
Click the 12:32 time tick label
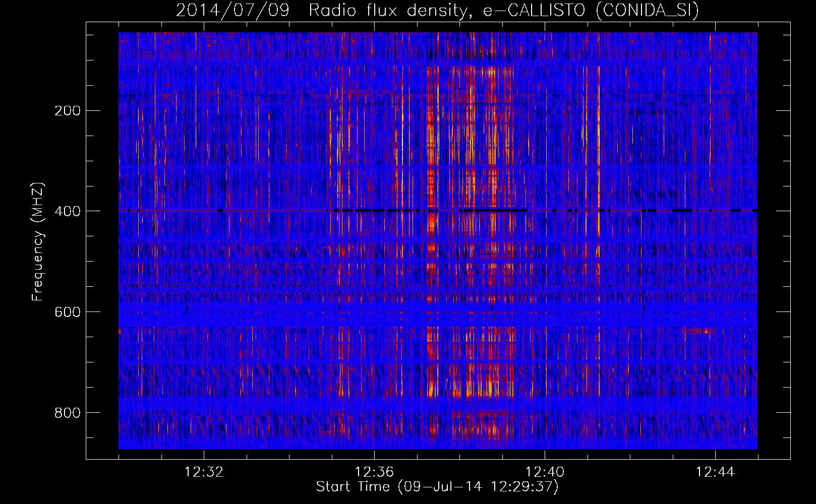coord(204,472)
